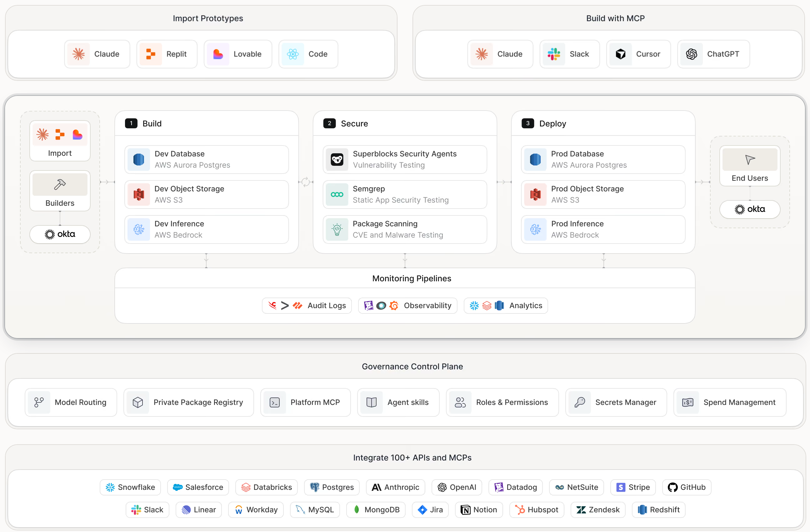The width and height of the screenshot is (810, 532).
Task: Choose the Notion integration chip
Action: click(x=479, y=510)
